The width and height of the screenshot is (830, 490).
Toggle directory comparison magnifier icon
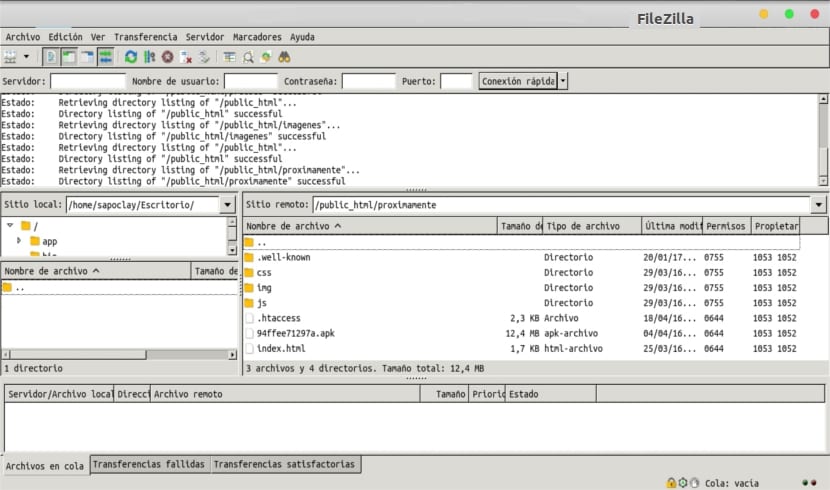tap(248, 57)
